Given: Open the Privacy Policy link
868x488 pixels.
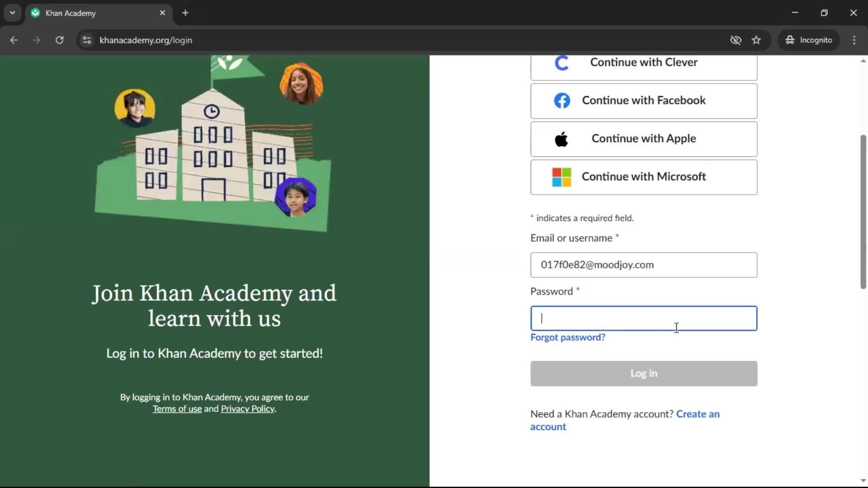Looking at the screenshot, I should pos(248,409).
